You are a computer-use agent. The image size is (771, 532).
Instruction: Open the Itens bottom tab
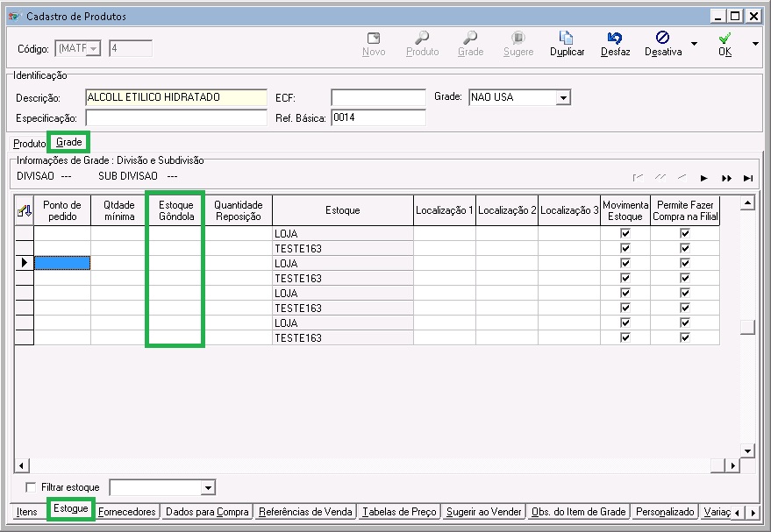pos(27,512)
